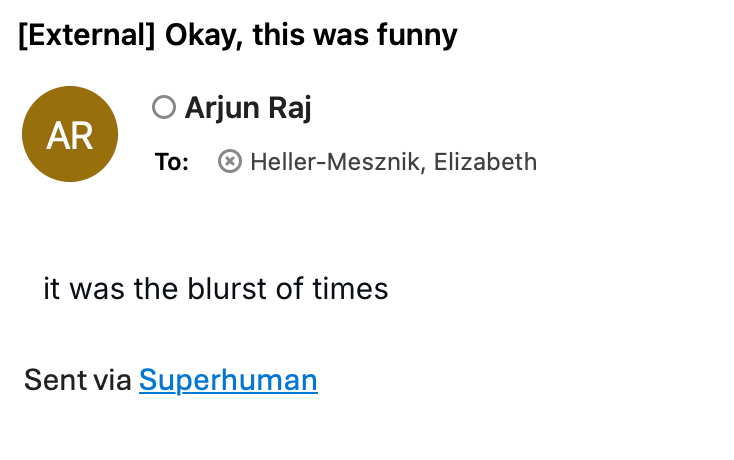Viewport: 734px width, 460px height.
Task: Click the word "Okay" in the subject
Action: click(202, 36)
